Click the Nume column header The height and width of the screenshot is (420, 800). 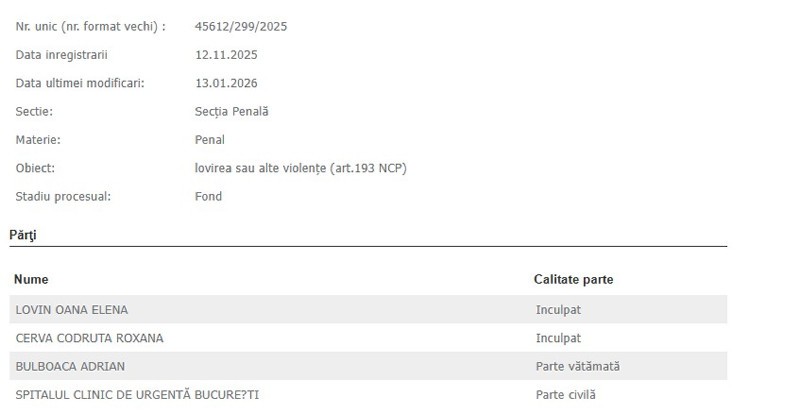point(31,280)
